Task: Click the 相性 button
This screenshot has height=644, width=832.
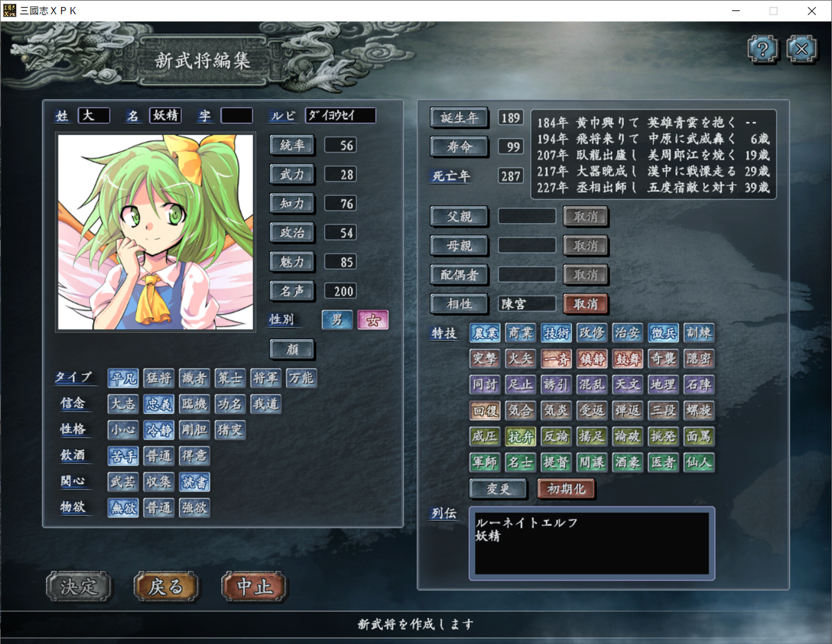Action: click(459, 304)
